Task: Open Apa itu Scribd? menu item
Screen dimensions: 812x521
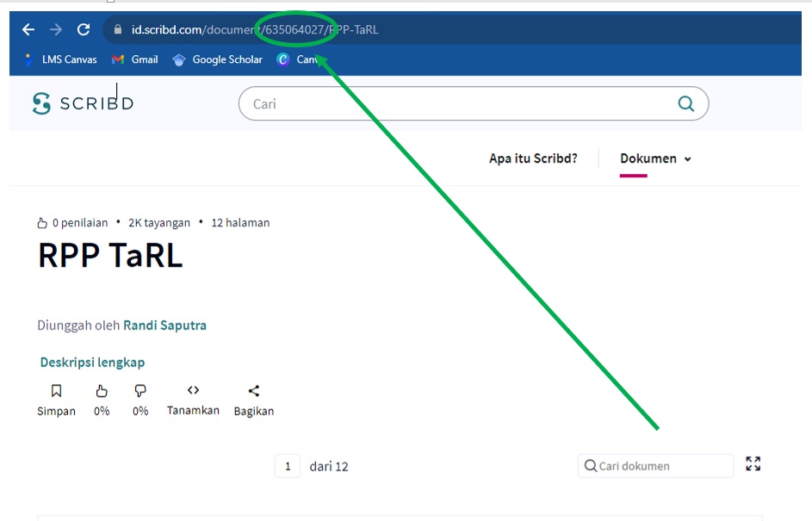Action: point(533,158)
